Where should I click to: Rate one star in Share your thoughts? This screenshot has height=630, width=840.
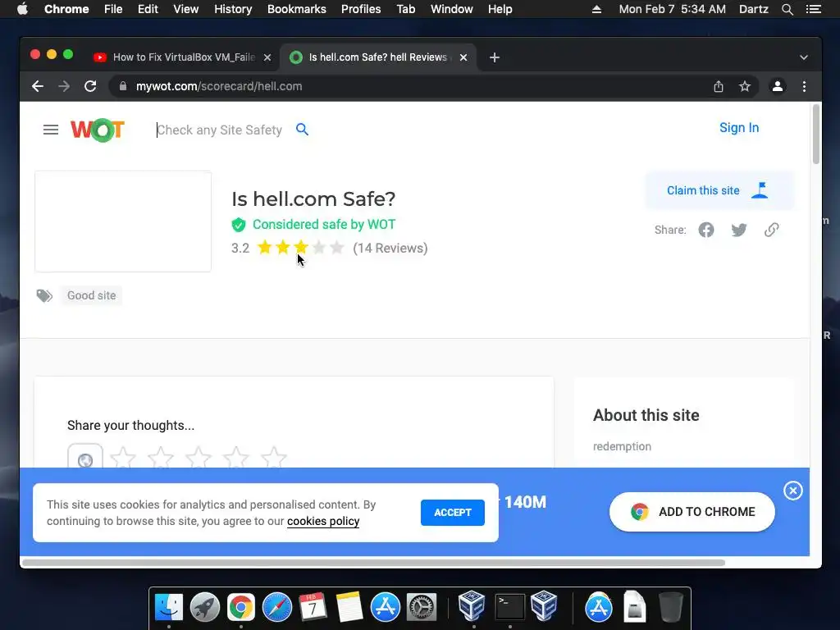click(123, 458)
